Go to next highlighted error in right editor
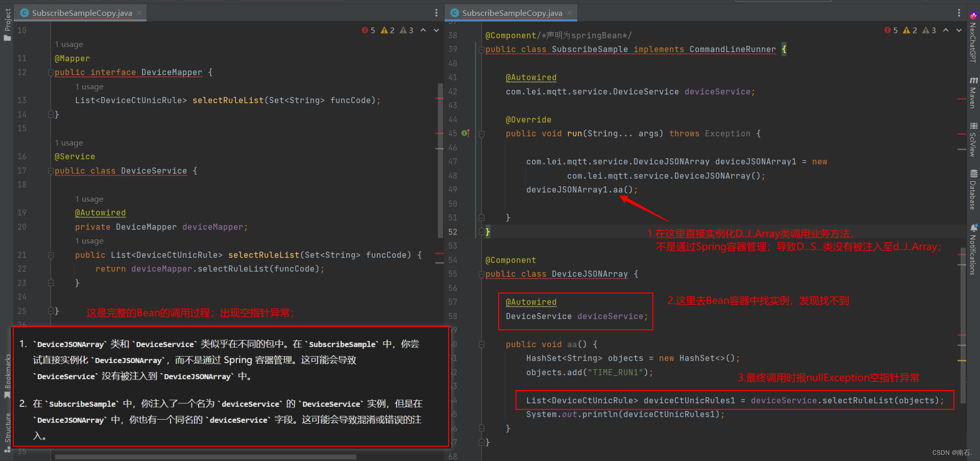The width and height of the screenshot is (980, 461). pos(959,30)
